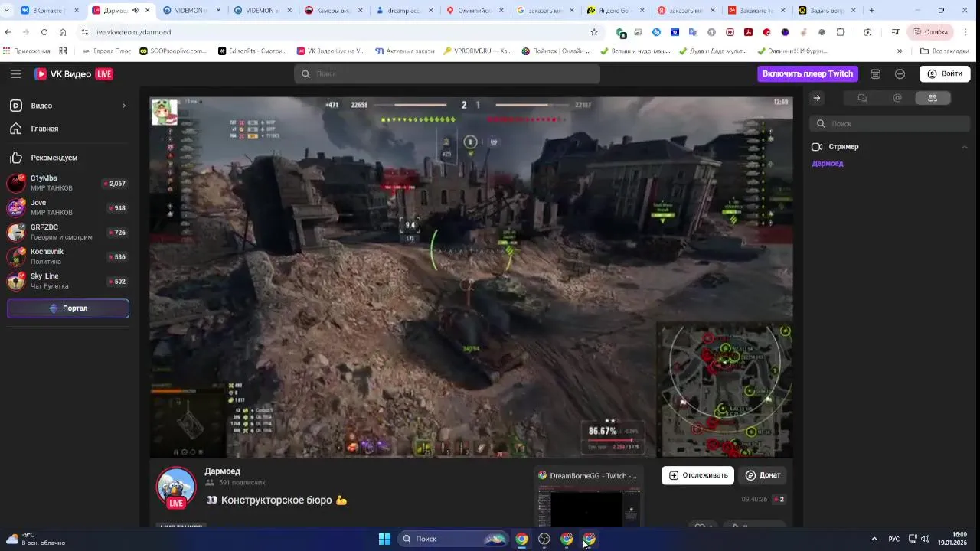Click the VK Video search field
The image size is (980, 551).
pos(447,73)
